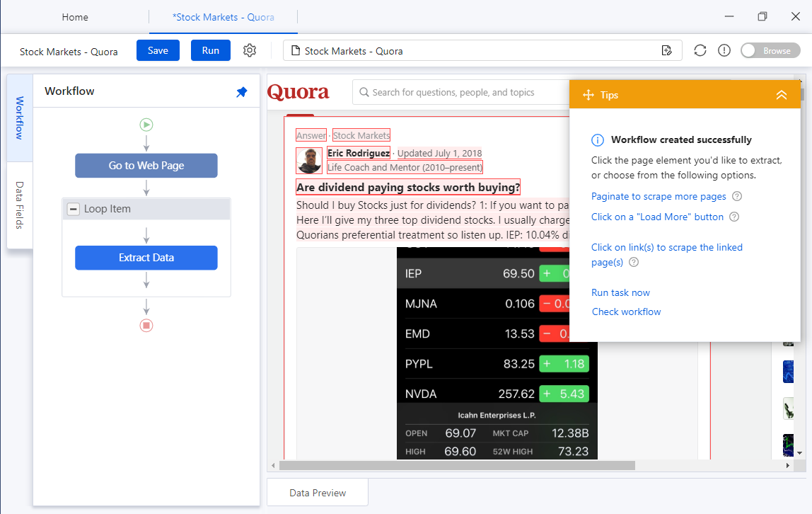Click the NVDA row in stock image
Image resolution: width=812 pixels, height=514 pixels.
click(x=497, y=394)
